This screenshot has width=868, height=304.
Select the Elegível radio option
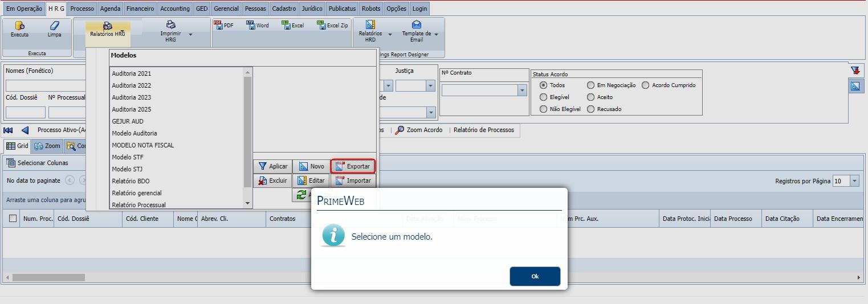tap(543, 97)
